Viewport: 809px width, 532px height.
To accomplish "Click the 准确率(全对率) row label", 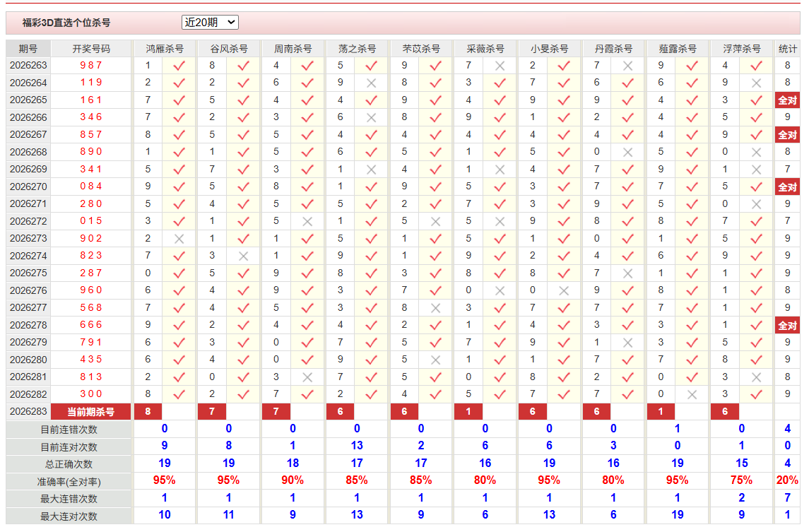I will pyautogui.click(x=69, y=482).
